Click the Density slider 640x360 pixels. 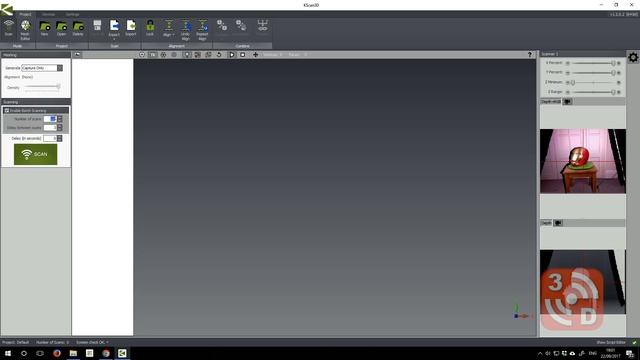coord(42,87)
